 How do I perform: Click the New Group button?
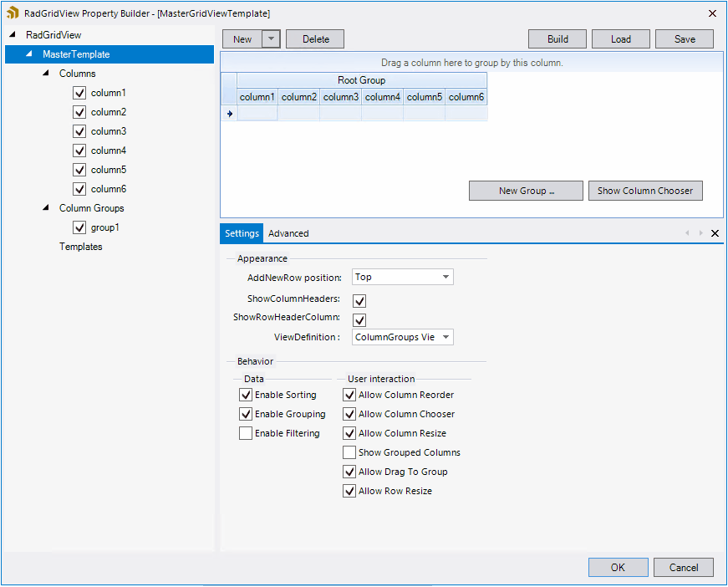(525, 191)
